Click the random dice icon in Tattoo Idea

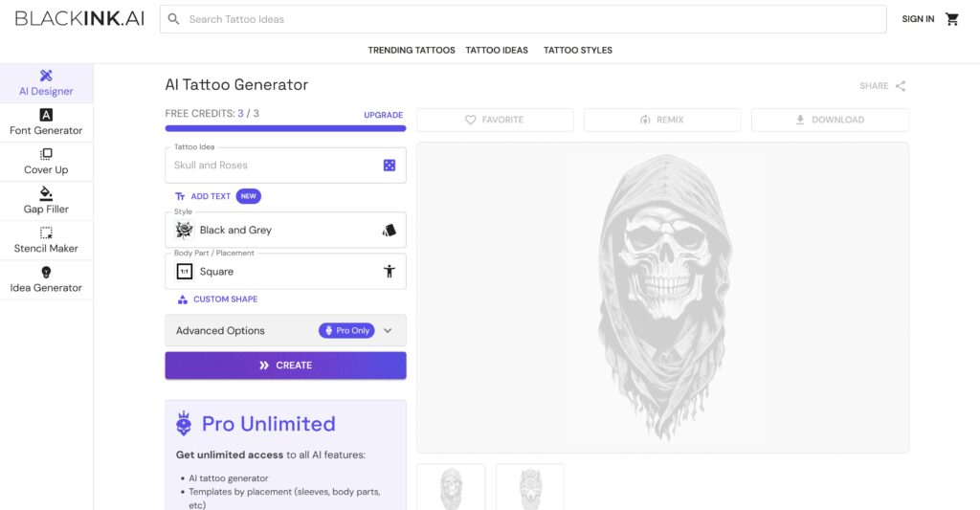[390, 165]
